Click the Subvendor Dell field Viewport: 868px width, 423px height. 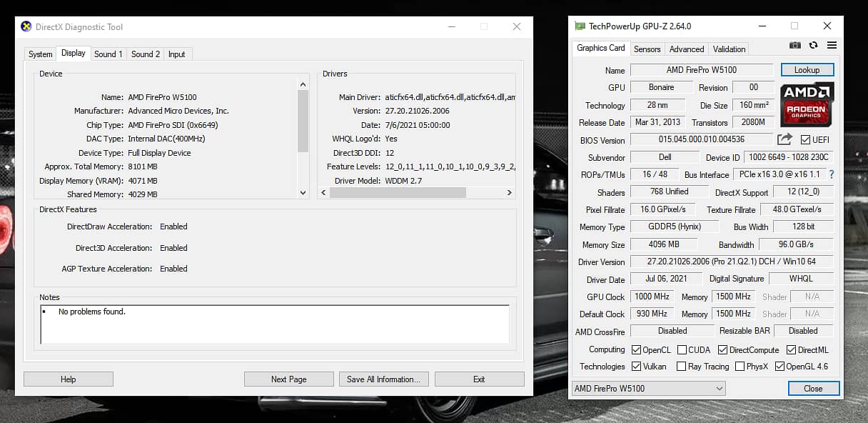click(665, 157)
